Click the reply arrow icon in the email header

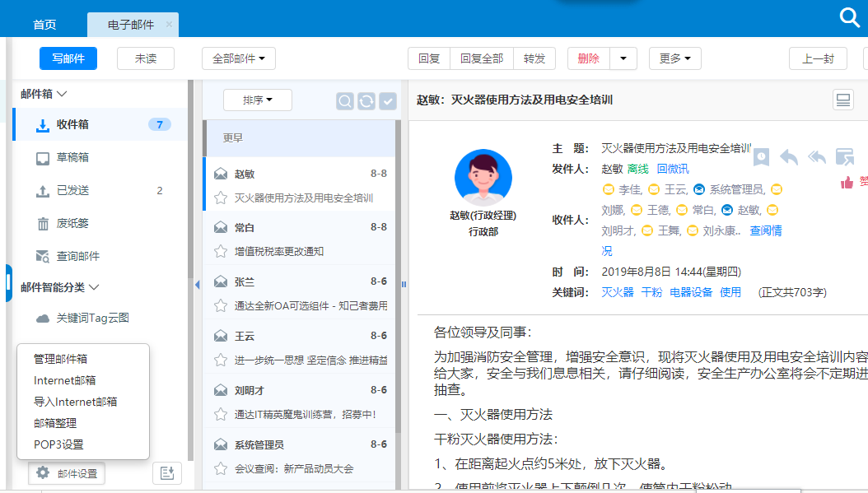[789, 156]
